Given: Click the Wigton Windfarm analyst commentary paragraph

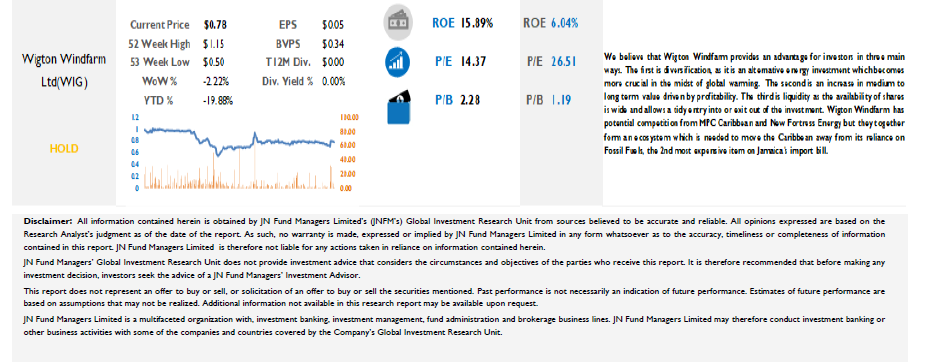Looking at the screenshot, I should pyautogui.click(x=754, y=103).
